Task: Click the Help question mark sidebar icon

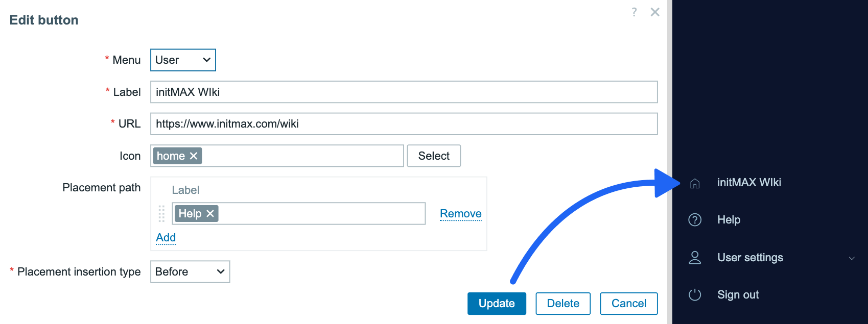Action: (x=695, y=220)
